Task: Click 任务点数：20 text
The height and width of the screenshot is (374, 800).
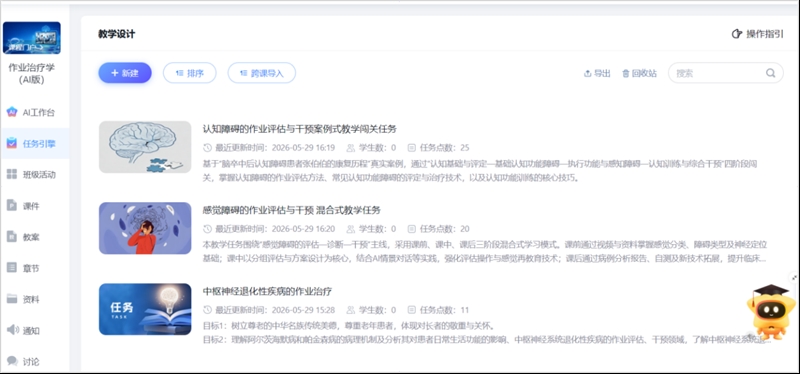Action: tap(444, 229)
